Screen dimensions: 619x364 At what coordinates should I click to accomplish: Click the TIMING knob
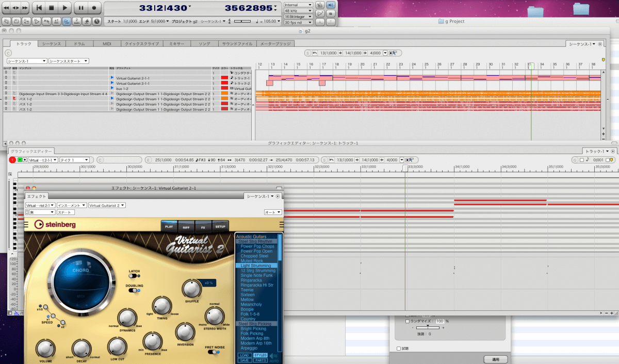(161, 306)
